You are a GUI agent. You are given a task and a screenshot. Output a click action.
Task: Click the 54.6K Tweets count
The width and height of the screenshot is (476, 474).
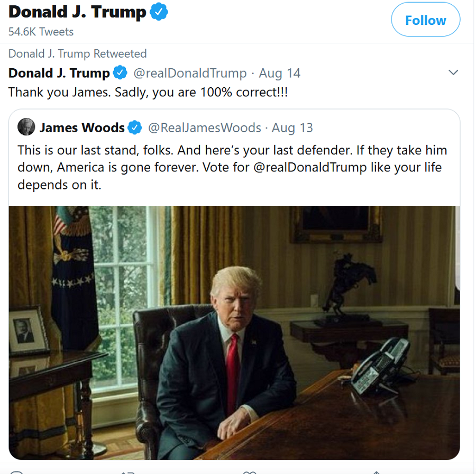pyautogui.click(x=41, y=32)
